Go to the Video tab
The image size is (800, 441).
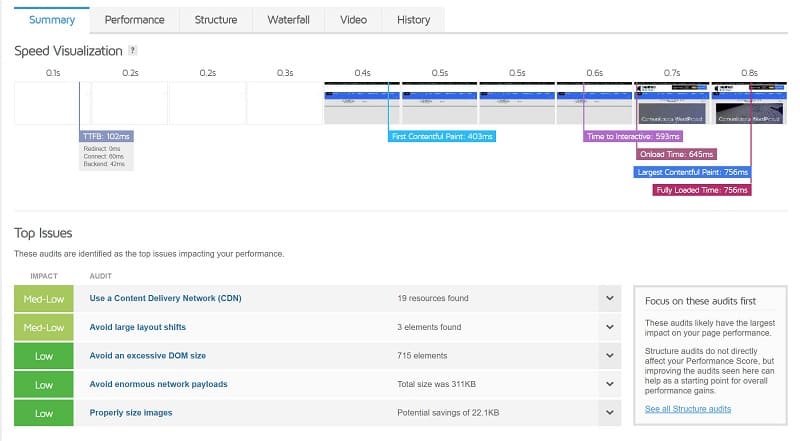pos(353,19)
